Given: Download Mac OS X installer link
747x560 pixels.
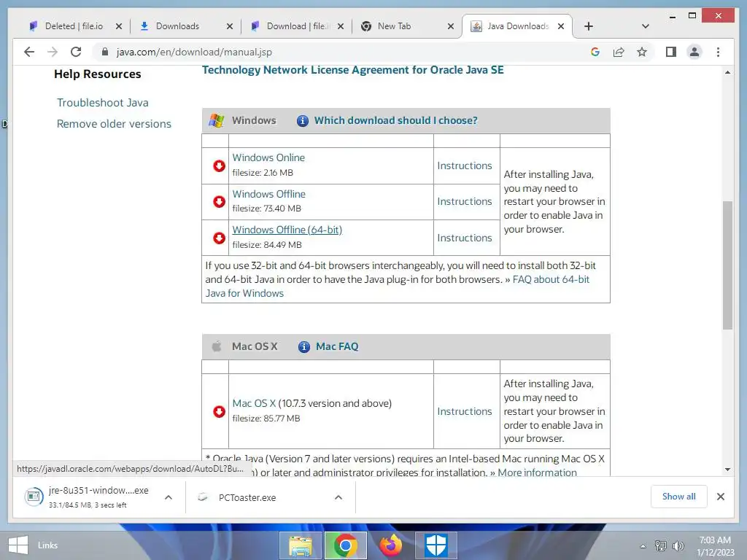Looking at the screenshot, I should pos(254,403).
